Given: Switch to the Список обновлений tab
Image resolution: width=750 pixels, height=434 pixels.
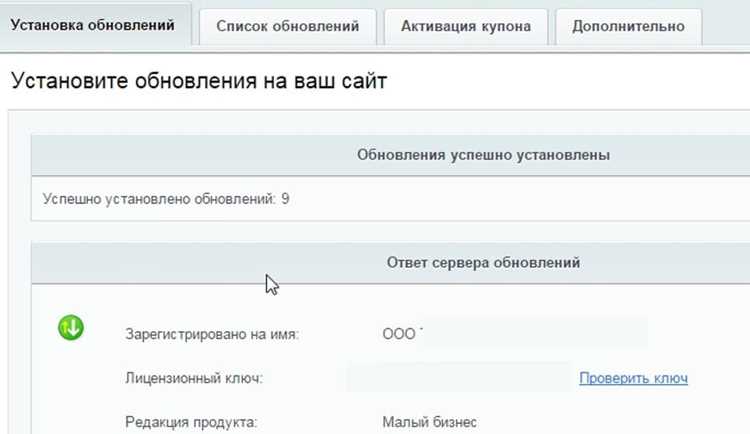Looking at the screenshot, I should (287, 26).
